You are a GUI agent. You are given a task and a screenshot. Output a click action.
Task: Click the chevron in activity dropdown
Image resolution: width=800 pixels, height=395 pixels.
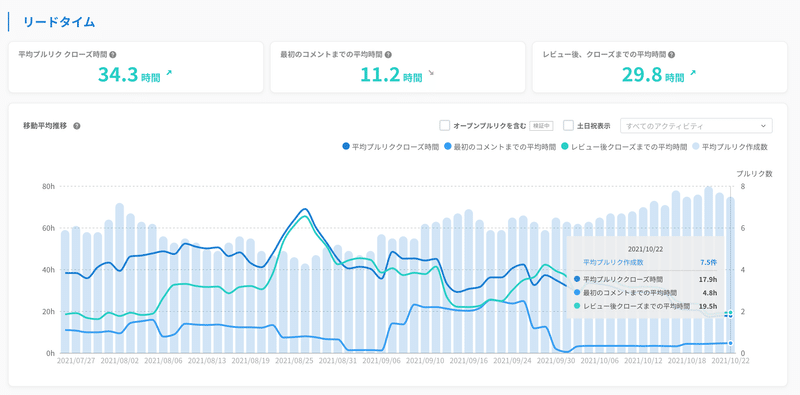click(x=763, y=126)
